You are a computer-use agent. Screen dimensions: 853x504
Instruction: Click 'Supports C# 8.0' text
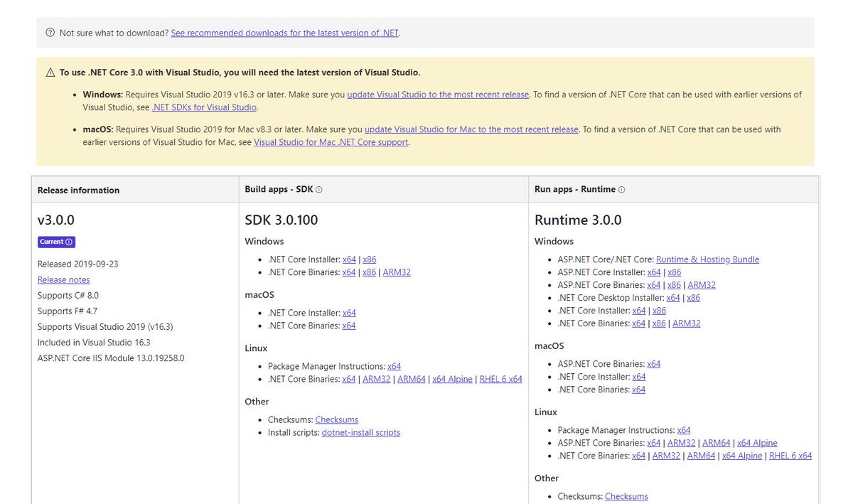[68, 295]
